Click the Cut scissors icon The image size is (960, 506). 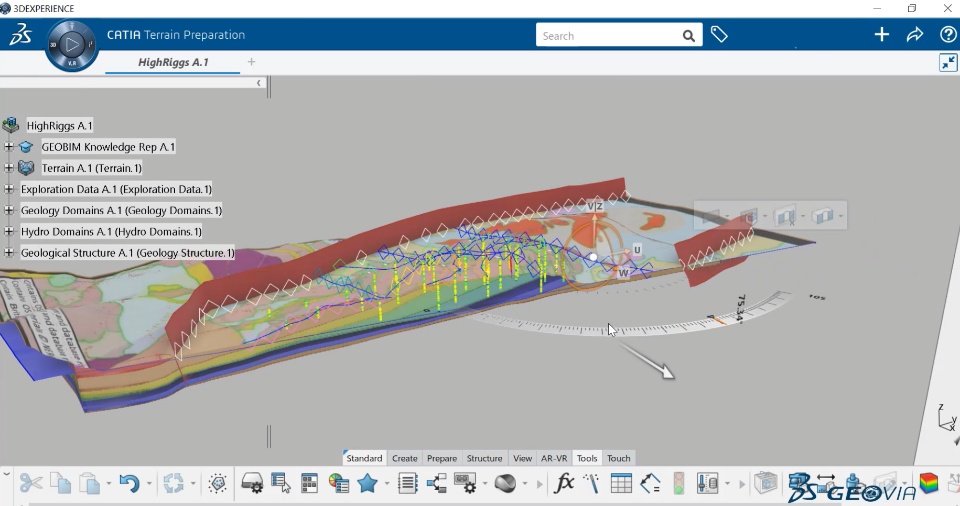31,483
